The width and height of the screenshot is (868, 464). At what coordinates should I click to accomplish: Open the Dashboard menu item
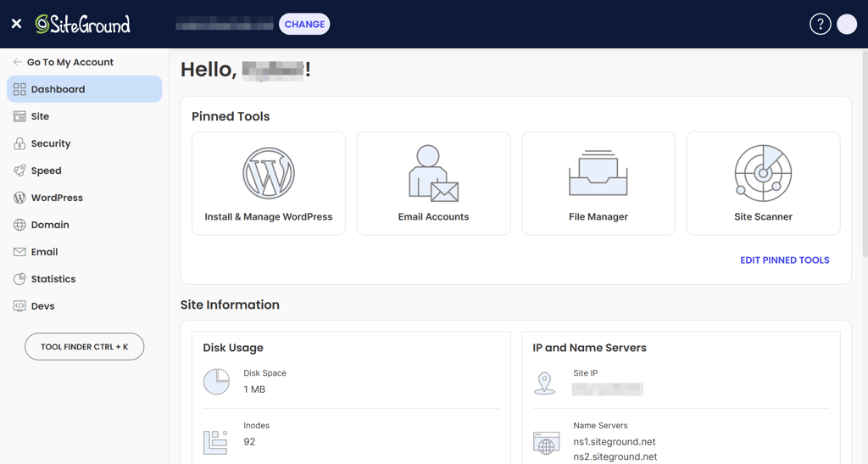point(84,89)
